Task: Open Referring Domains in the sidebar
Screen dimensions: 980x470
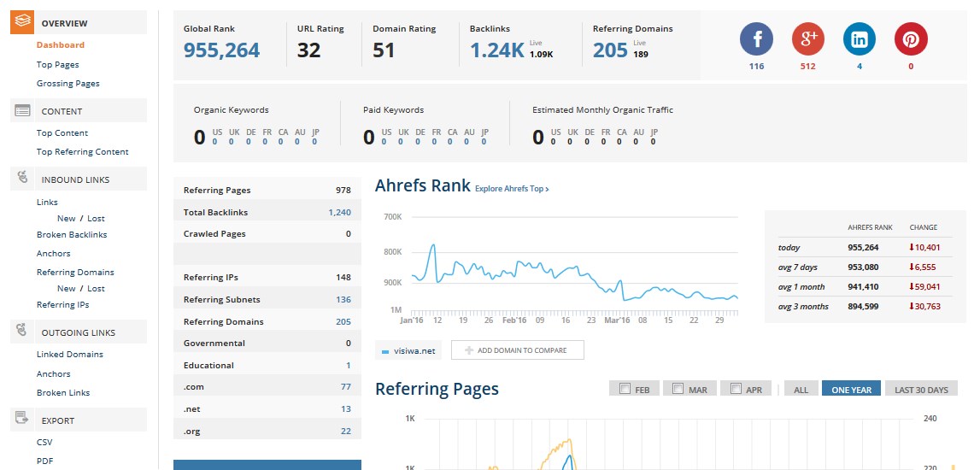Action: (76, 272)
